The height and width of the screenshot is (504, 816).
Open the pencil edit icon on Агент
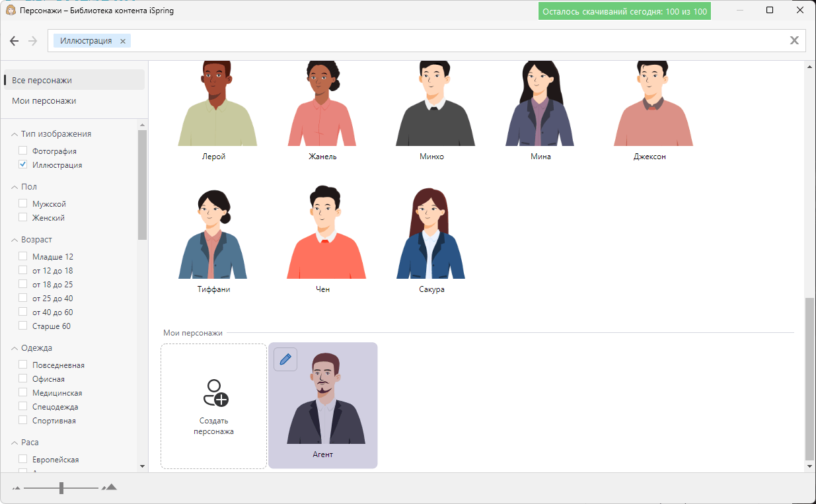tap(285, 359)
